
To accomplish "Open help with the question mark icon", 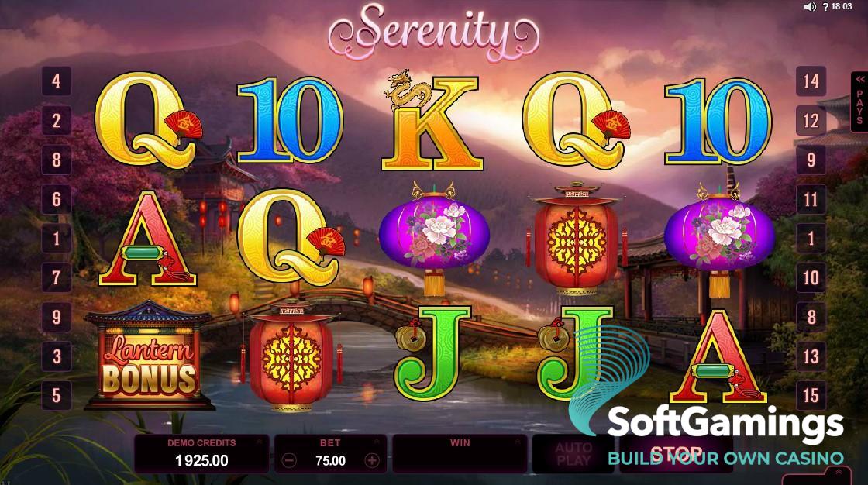I will (825, 7).
